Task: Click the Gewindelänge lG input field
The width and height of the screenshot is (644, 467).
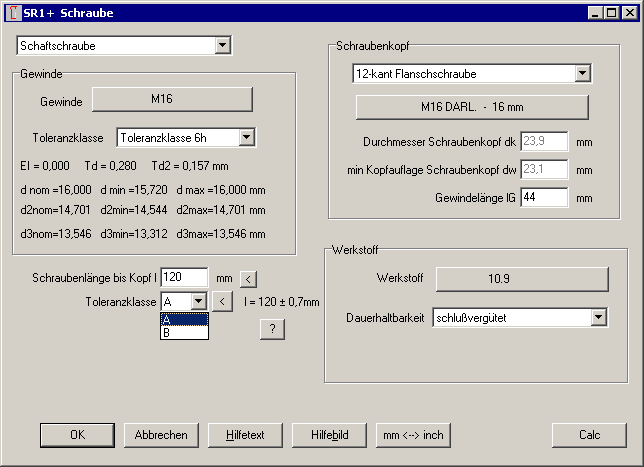Action: coord(544,198)
